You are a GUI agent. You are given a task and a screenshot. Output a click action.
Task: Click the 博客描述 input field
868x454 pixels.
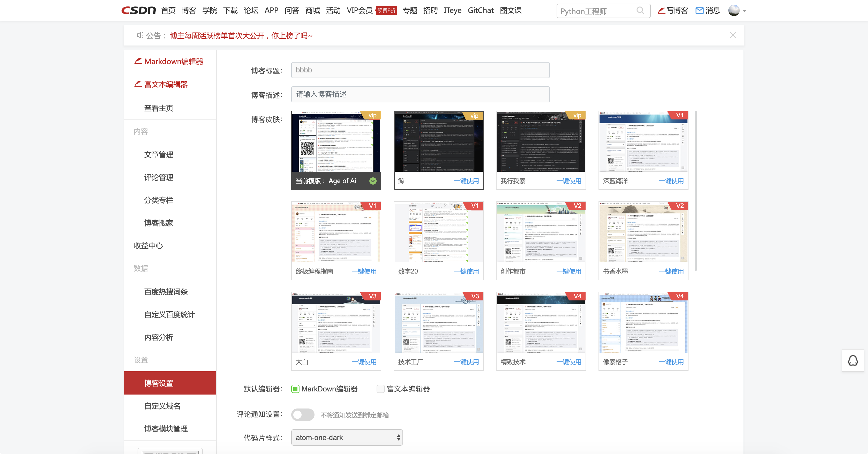[420, 94]
